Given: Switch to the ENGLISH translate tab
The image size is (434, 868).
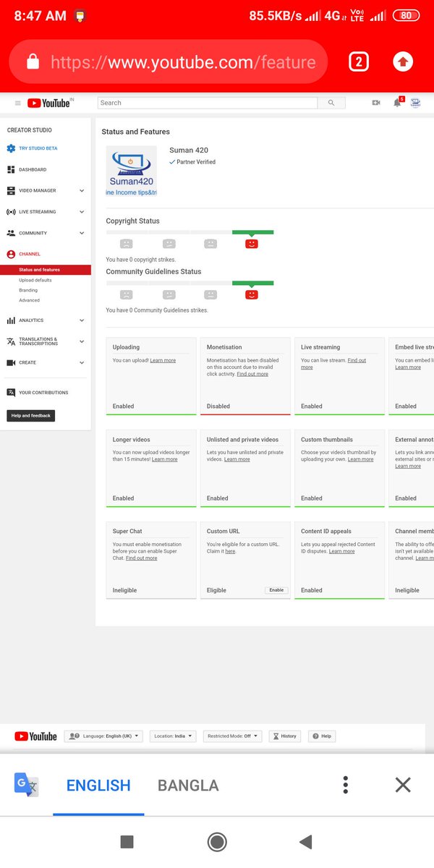Looking at the screenshot, I should click(98, 786).
